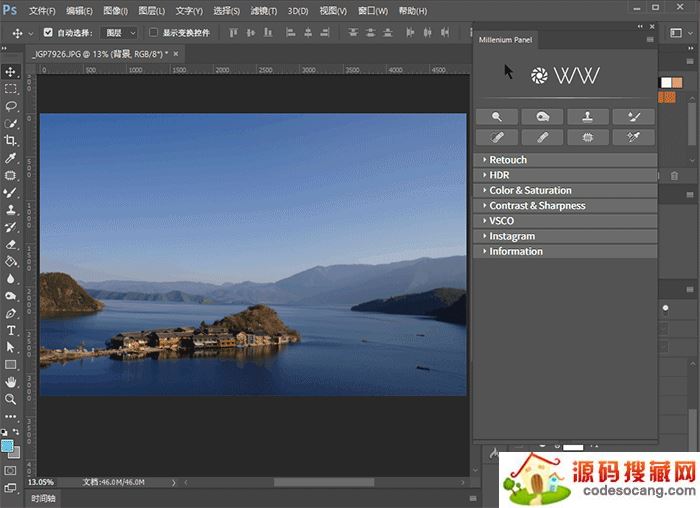Select the Rectangular Marquee tool
700x508 pixels.
click(x=11, y=88)
